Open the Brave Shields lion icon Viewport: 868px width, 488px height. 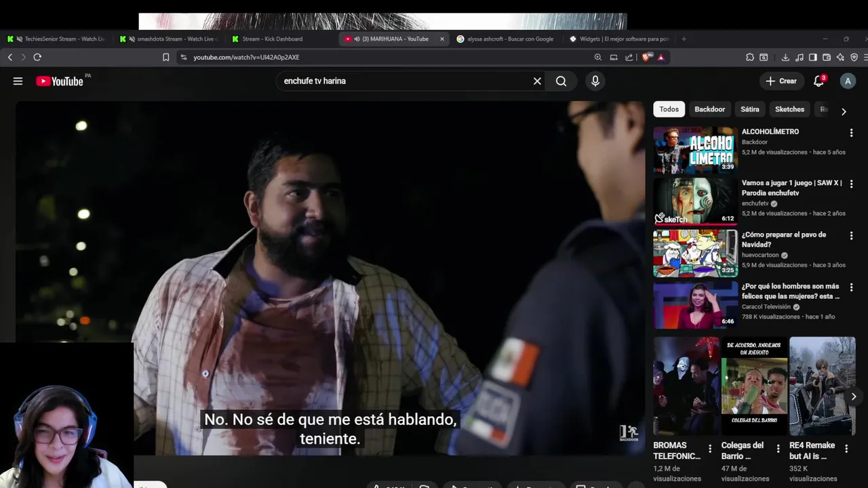pos(646,58)
